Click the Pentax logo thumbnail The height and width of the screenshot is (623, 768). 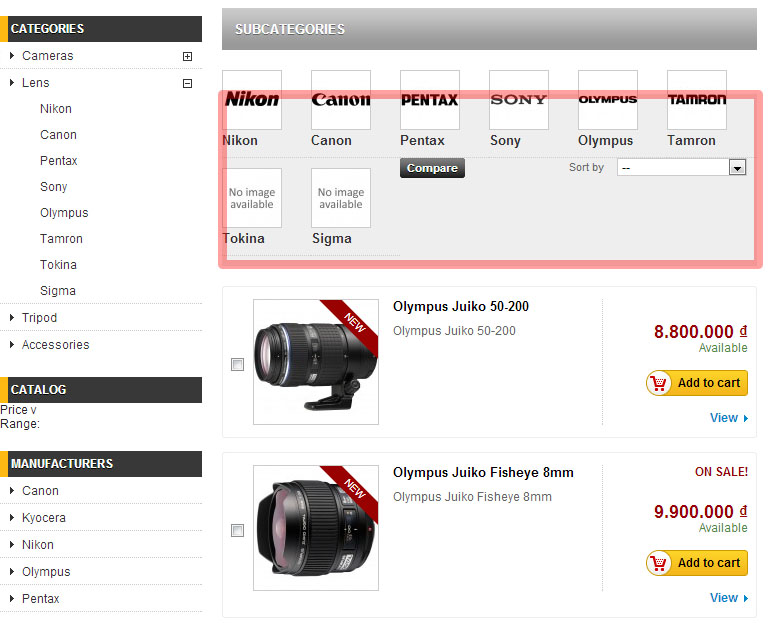point(430,100)
